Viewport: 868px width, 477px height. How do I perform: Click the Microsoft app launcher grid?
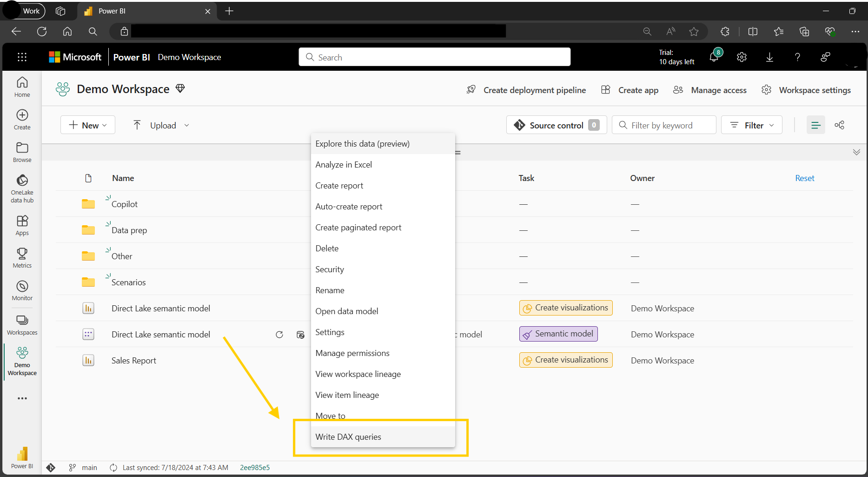point(22,57)
